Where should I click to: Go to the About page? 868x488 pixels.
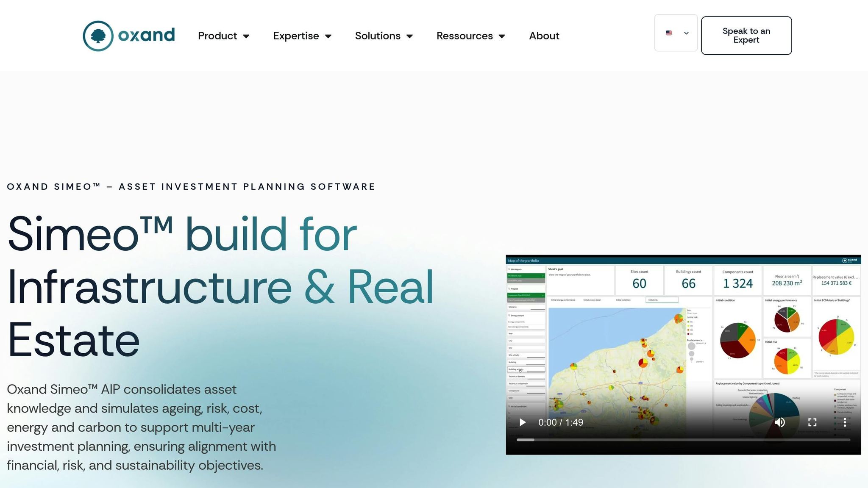544,36
